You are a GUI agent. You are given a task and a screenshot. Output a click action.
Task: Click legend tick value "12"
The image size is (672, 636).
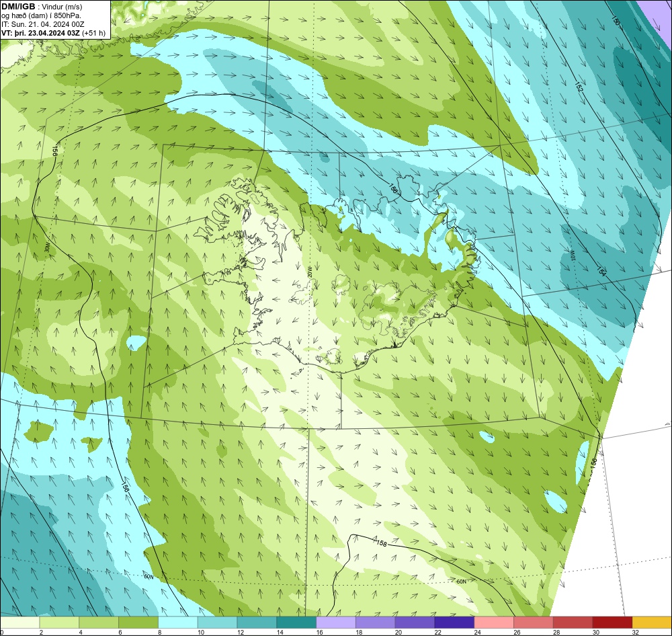(241, 632)
